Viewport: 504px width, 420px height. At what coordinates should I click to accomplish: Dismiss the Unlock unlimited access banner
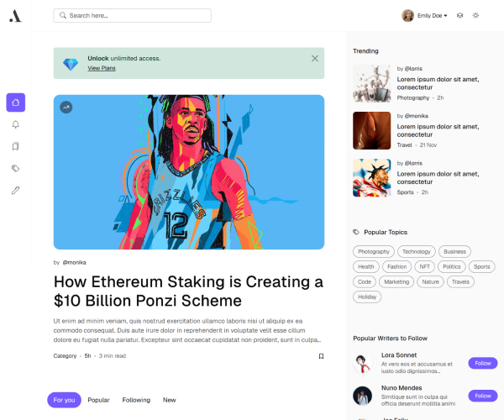pyautogui.click(x=315, y=59)
